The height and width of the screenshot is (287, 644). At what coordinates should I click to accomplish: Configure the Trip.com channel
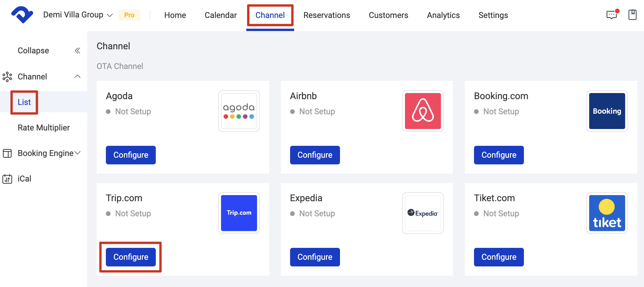[131, 257]
